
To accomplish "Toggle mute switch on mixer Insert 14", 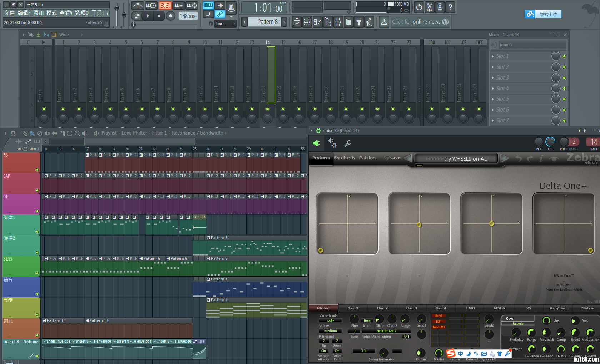I will pos(267,109).
